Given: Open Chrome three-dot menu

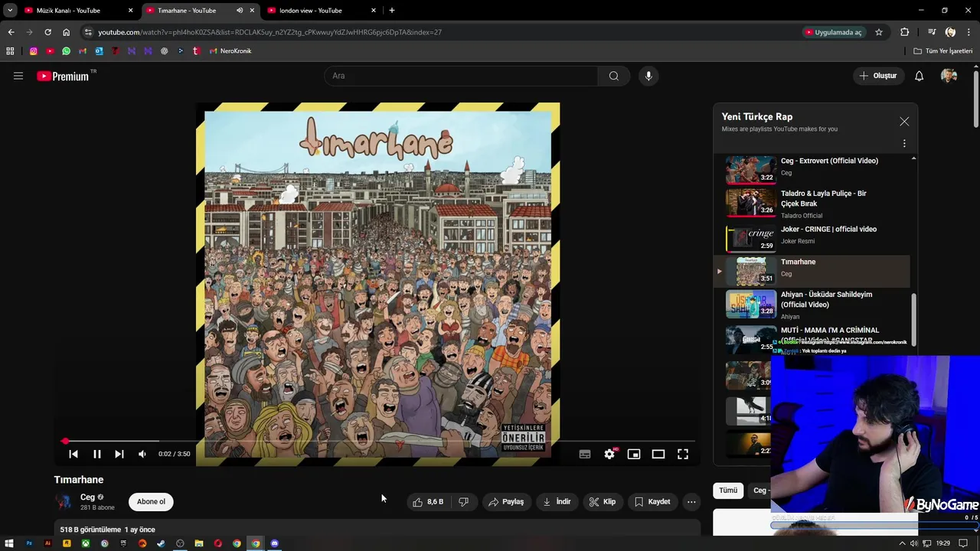Looking at the screenshot, I should click(x=969, y=32).
